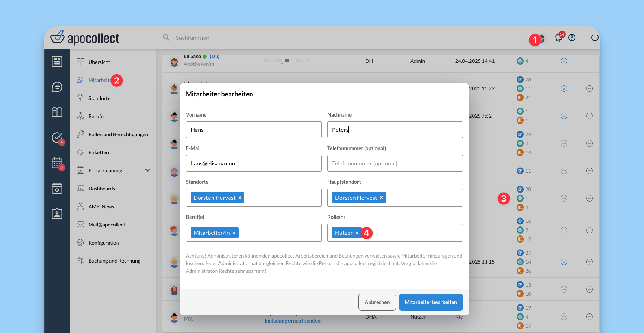Image resolution: width=644 pixels, height=333 pixels.
Task: Open notifications bell with 14 badge
Action: click(558, 38)
